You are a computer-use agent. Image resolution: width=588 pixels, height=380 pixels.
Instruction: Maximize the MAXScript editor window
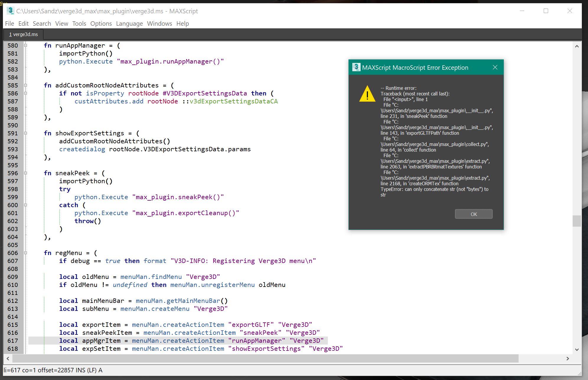[x=546, y=11]
